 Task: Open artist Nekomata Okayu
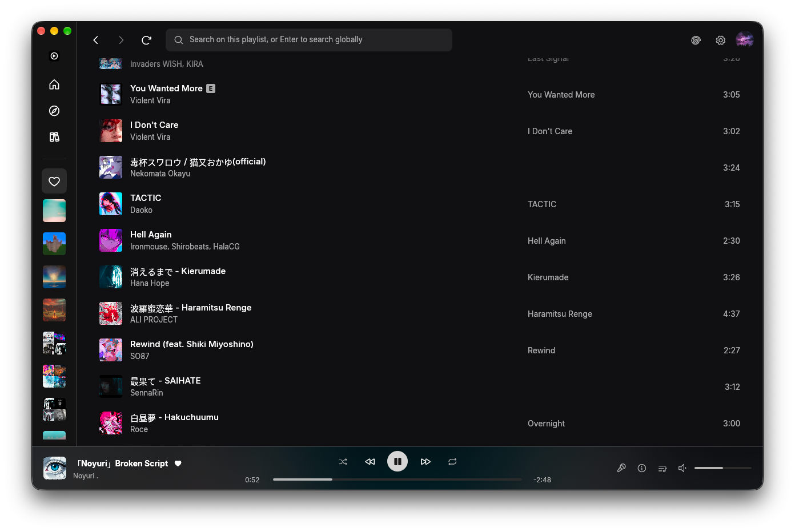[x=160, y=174]
